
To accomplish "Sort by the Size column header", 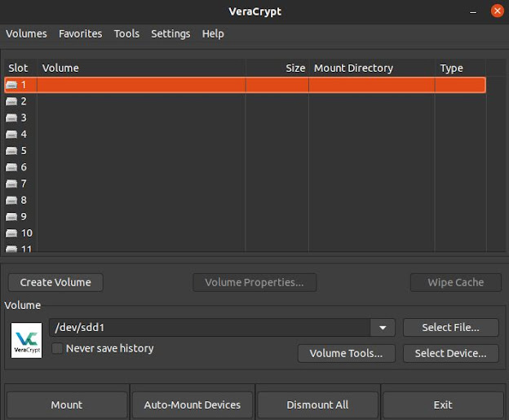I will (x=277, y=69).
